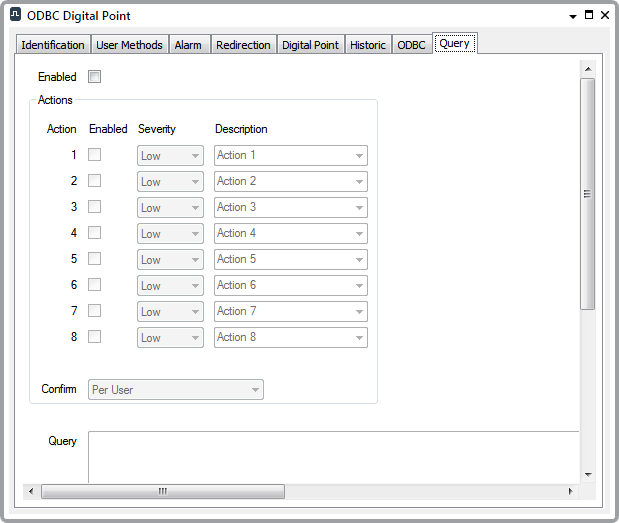Click the horizontal scrollbar thumb
Viewport: 619px width, 523px height.
[163, 491]
